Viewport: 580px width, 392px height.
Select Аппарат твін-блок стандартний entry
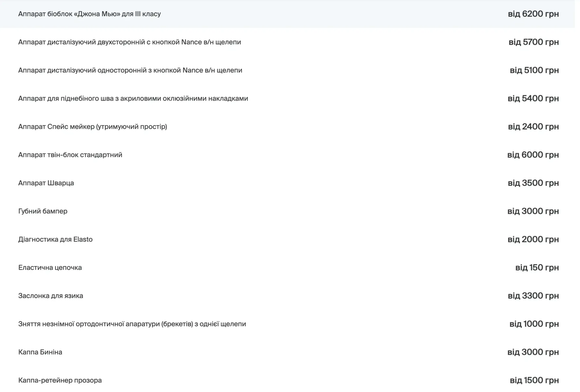click(70, 155)
